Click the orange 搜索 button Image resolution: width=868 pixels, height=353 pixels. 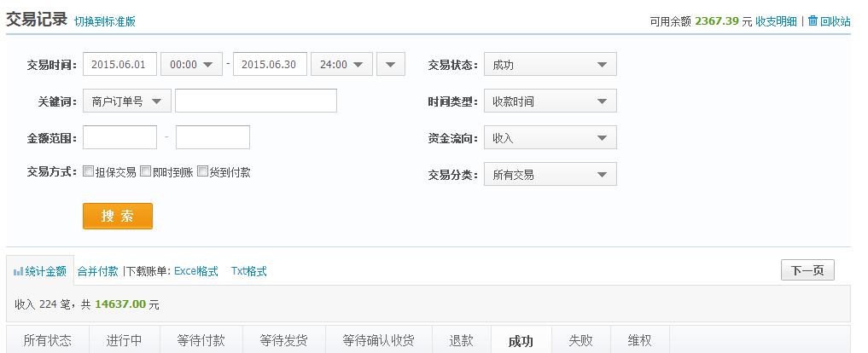point(118,216)
